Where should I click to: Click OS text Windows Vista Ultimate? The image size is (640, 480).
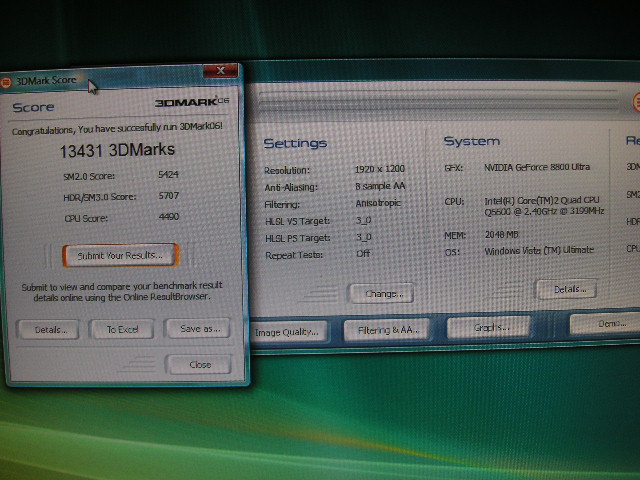[539, 250]
